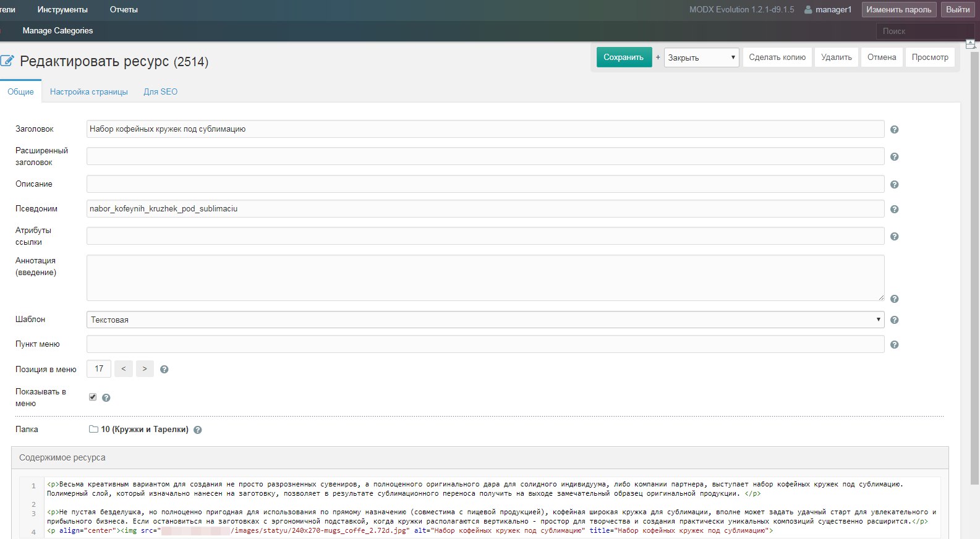Click the small icon above the page scrollbar

pyautogui.click(x=970, y=44)
